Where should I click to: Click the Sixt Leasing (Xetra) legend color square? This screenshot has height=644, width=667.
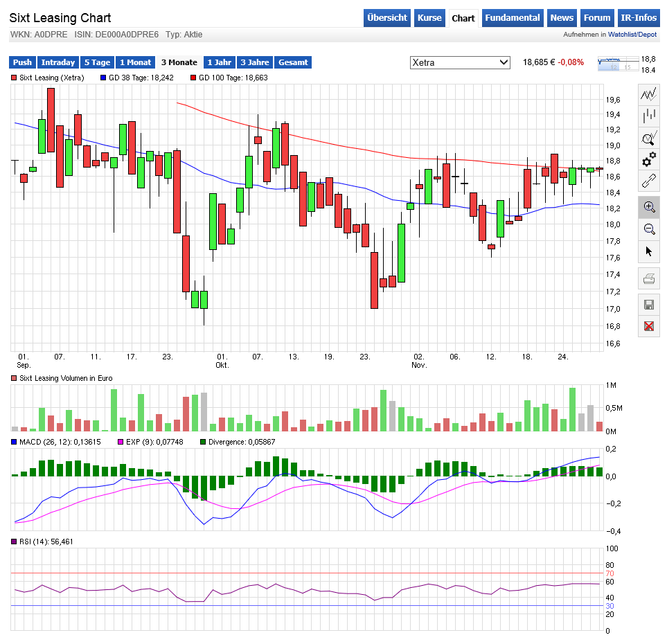point(14,78)
